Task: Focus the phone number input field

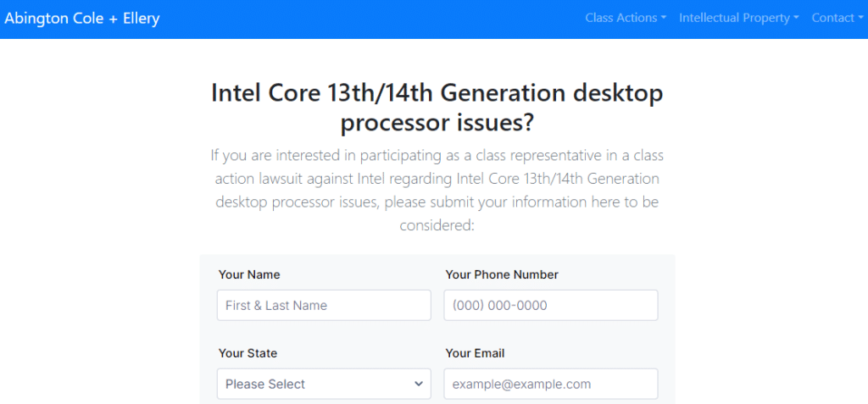Action: coord(551,305)
